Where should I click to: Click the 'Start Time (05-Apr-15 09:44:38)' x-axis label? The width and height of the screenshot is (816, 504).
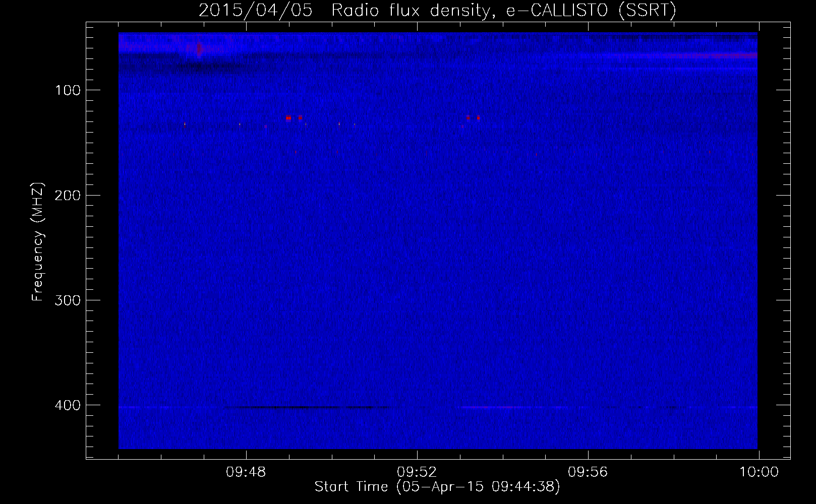[437, 487]
